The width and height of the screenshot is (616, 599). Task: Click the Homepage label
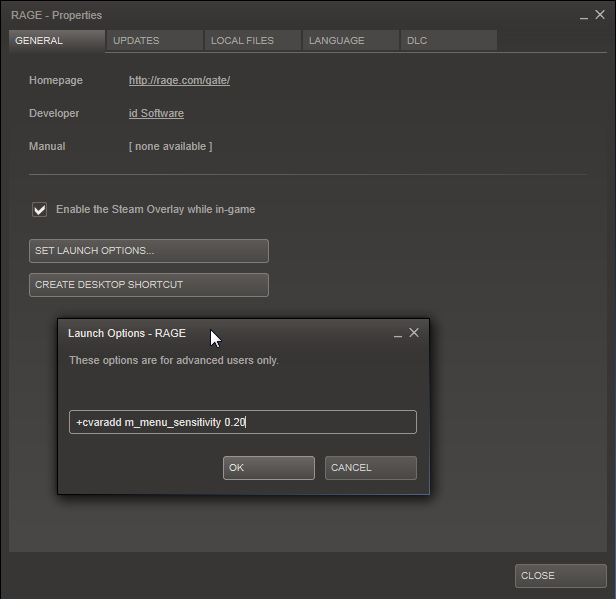(56, 81)
